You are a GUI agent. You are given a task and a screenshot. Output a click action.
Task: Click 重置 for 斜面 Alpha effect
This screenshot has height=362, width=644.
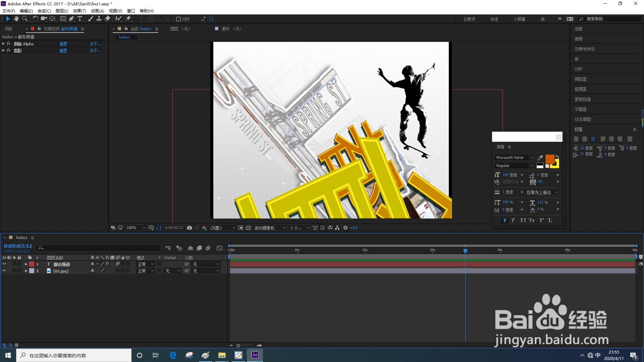click(63, 44)
